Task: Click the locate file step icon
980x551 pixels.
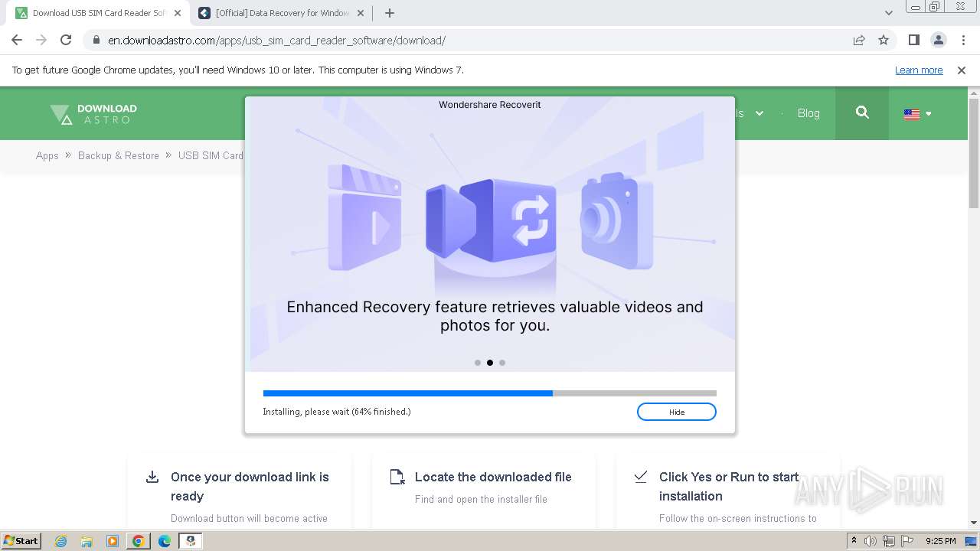Action: (397, 477)
